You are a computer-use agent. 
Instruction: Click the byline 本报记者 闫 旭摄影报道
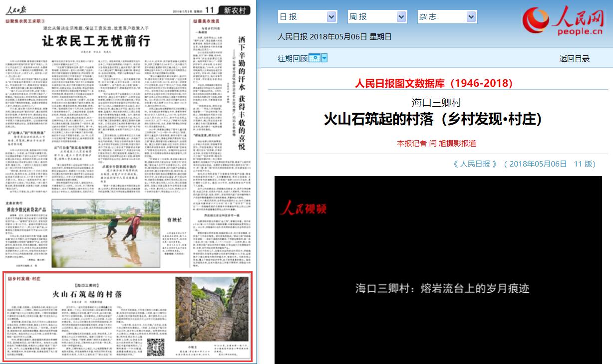coord(436,143)
